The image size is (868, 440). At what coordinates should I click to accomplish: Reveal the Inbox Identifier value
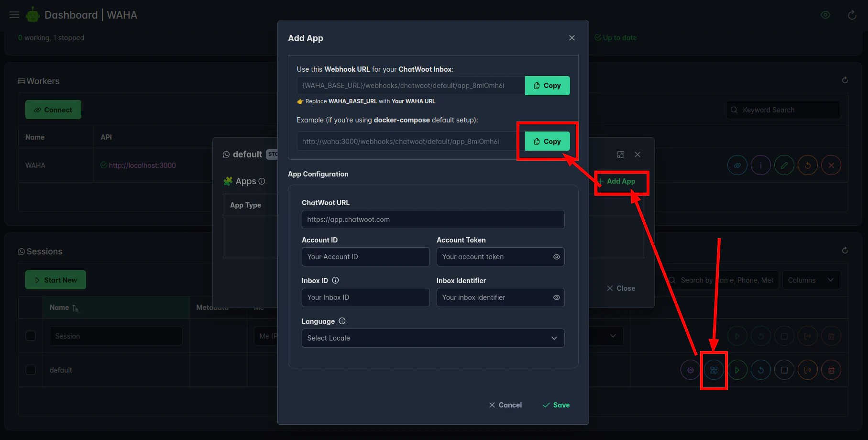(557, 297)
